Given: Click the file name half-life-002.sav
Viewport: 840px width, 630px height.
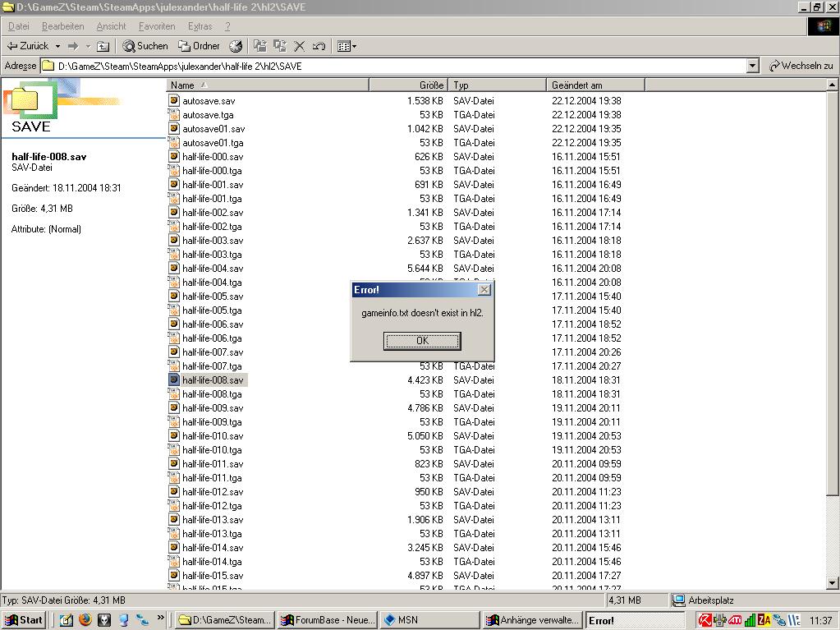Looking at the screenshot, I should click(x=213, y=213).
